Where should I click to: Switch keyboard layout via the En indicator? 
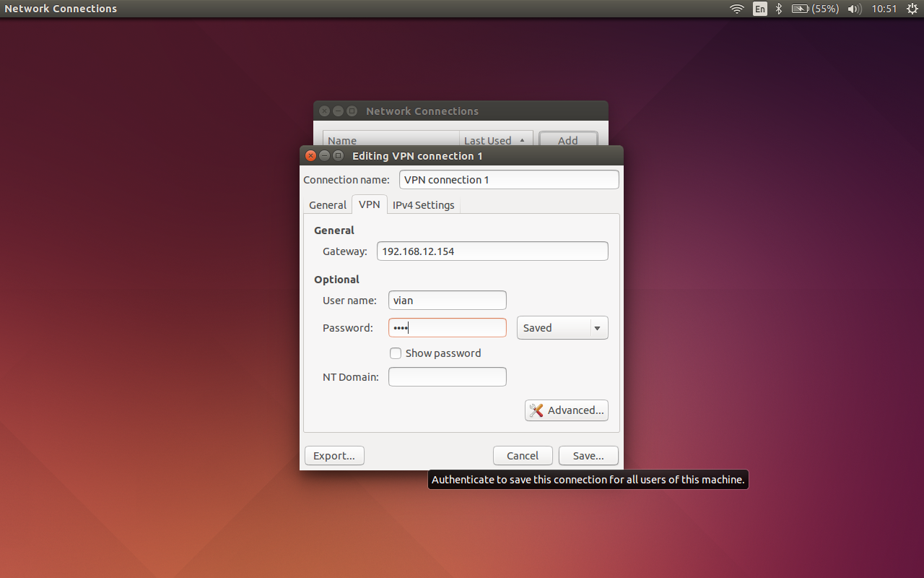point(759,9)
